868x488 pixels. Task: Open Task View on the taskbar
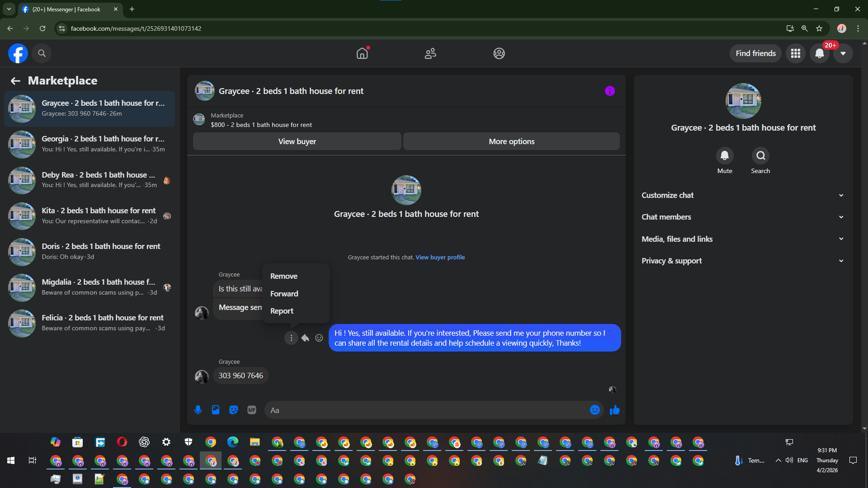33,460
